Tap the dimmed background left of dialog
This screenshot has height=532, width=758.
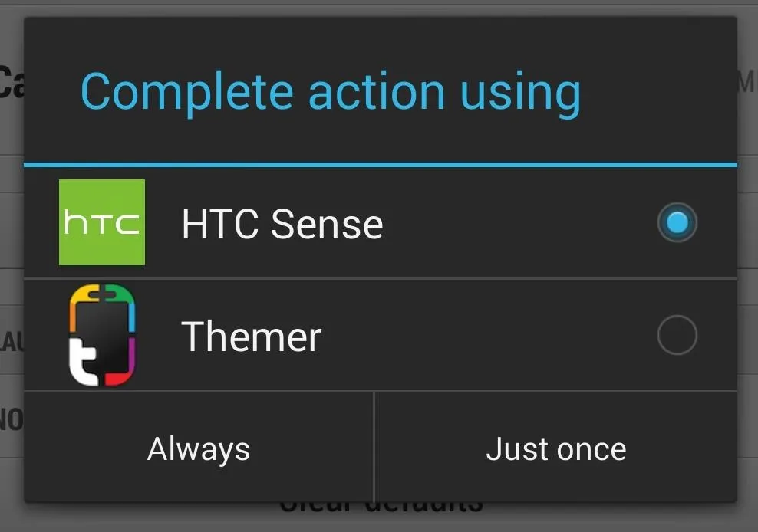click(x=12, y=266)
